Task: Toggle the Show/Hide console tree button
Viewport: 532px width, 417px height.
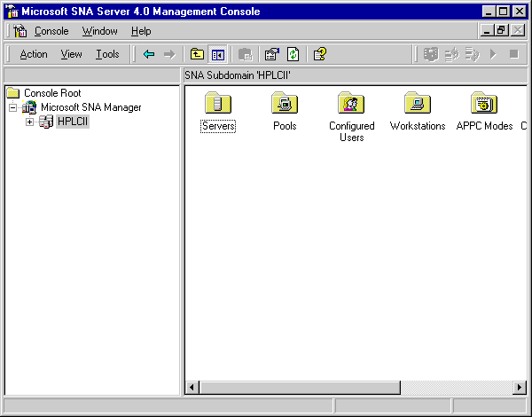Action: click(217, 54)
